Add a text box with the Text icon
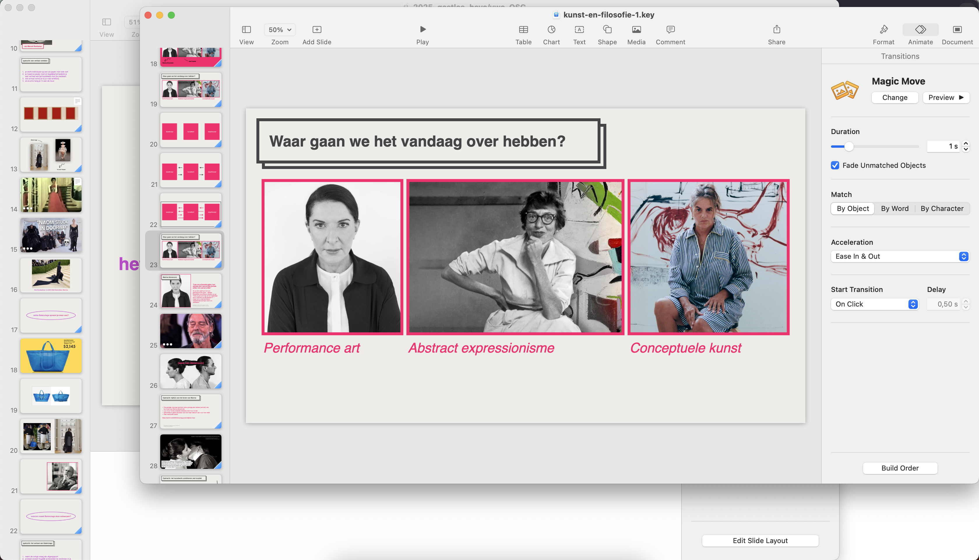 coord(579,30)
